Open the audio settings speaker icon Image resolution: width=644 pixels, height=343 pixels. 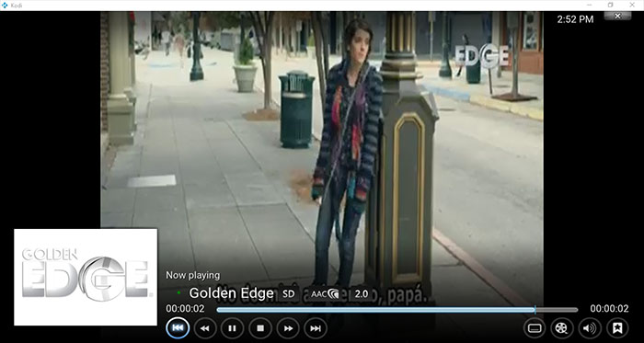[590, 328]
